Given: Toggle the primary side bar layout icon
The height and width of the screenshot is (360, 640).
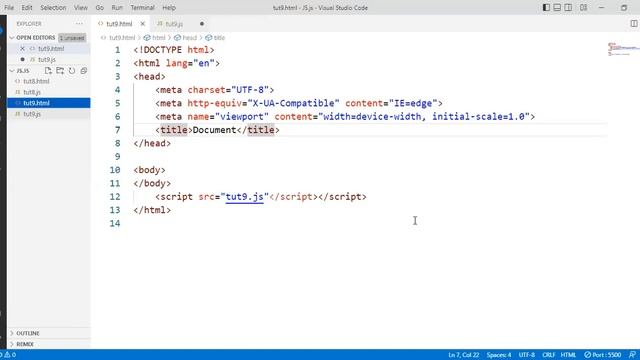Looking at the screenshot, I should click(x=546, y=7).
